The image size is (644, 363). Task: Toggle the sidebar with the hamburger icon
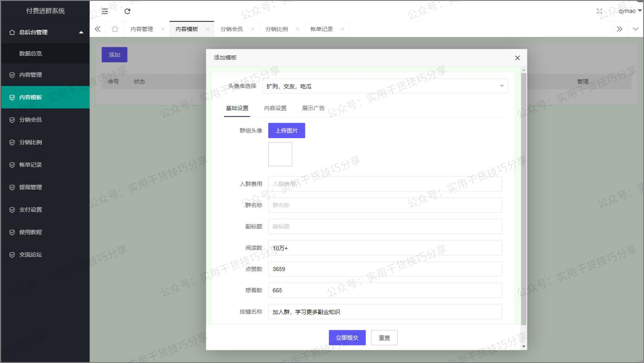coord(104,11)
